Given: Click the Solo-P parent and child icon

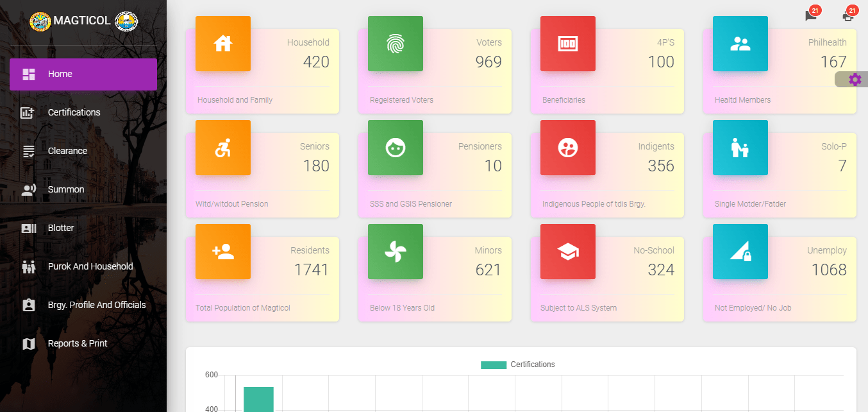Looking at the screenshot, I should pos(740,148).
